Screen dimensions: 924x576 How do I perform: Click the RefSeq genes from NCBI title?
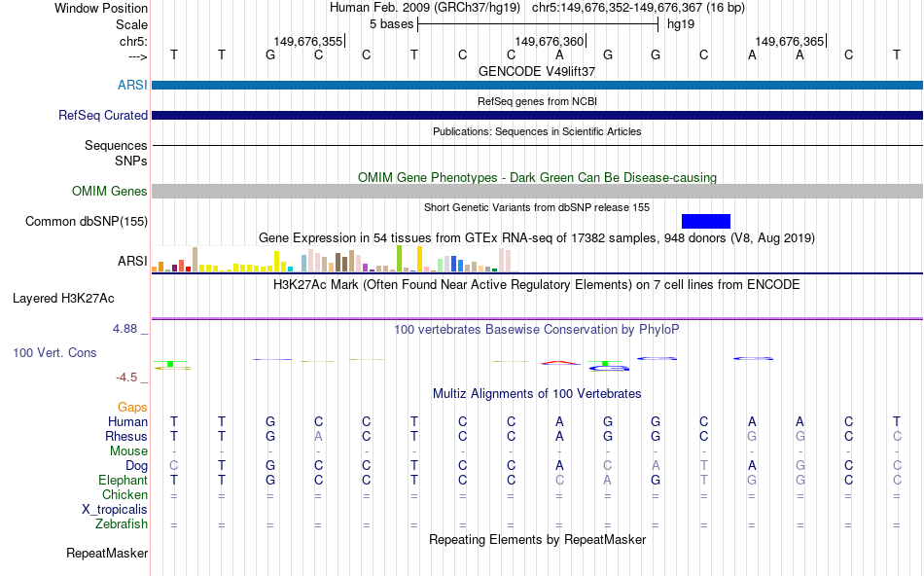pos(537,101)
